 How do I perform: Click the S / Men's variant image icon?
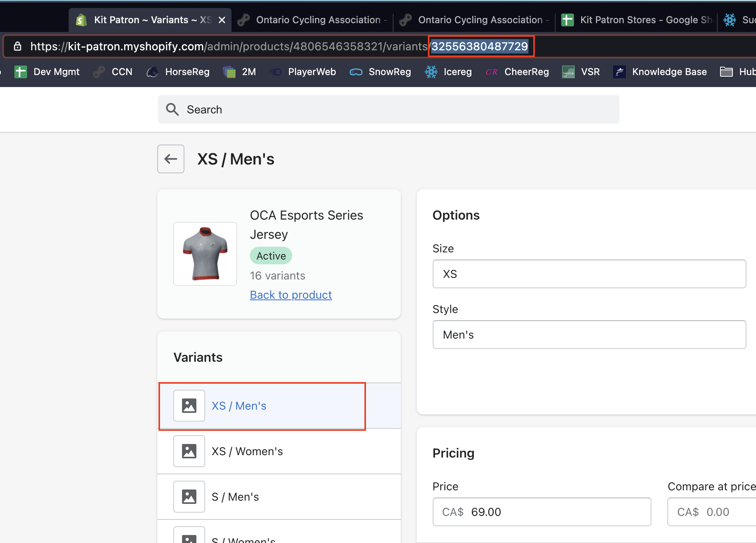pos(189,497)
